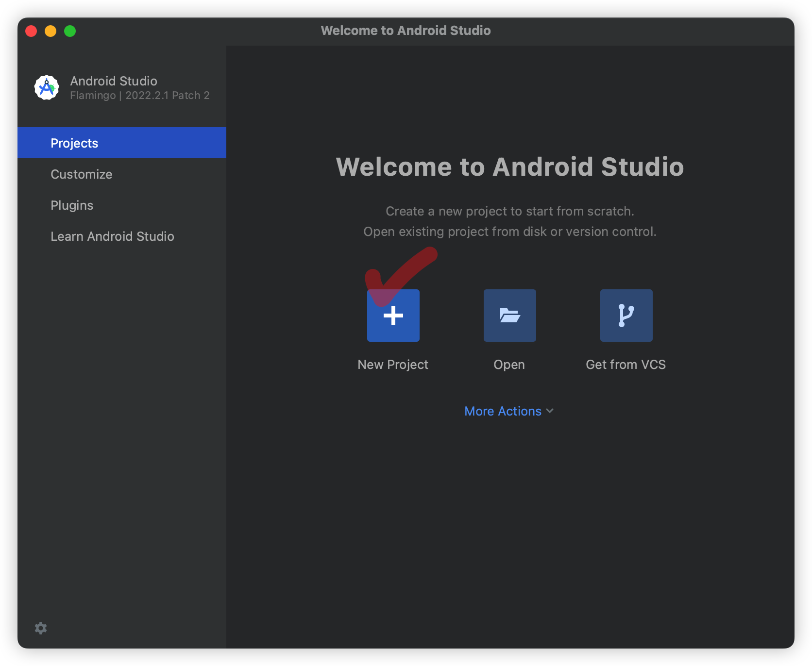The height and width of the screenshot is (666, 812).
Task: Expand the More Actions dropdown
Action: coord(509,411)
